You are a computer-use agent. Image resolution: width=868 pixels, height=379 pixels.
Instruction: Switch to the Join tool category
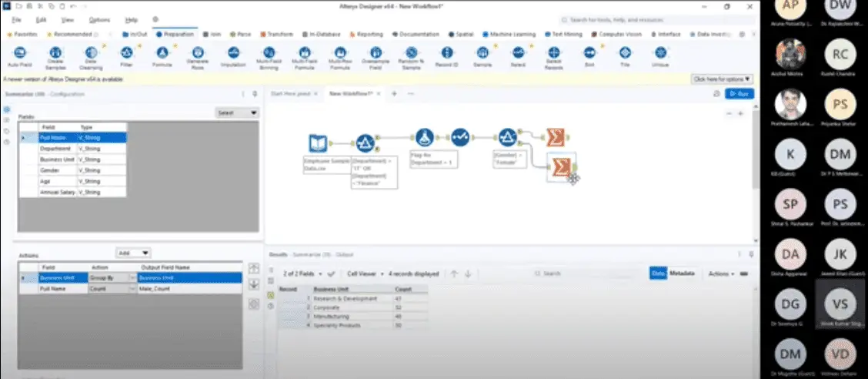pyautogui.click(x=212, y=35)
